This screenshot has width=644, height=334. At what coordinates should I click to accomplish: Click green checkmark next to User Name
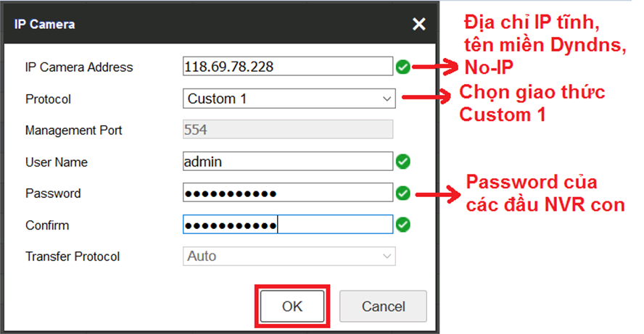click(403, 162)
